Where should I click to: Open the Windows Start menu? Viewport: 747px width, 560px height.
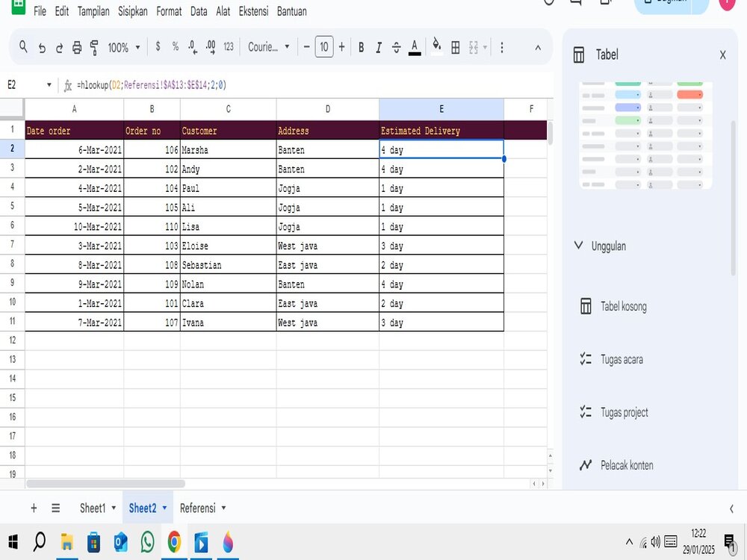[x=13, y=542]
